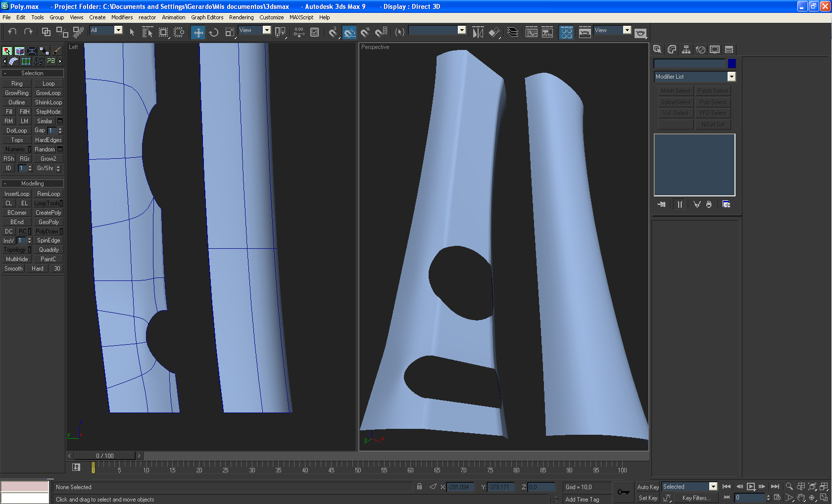
Task: Open the MAXScript menu
Action: coord(301,17)
